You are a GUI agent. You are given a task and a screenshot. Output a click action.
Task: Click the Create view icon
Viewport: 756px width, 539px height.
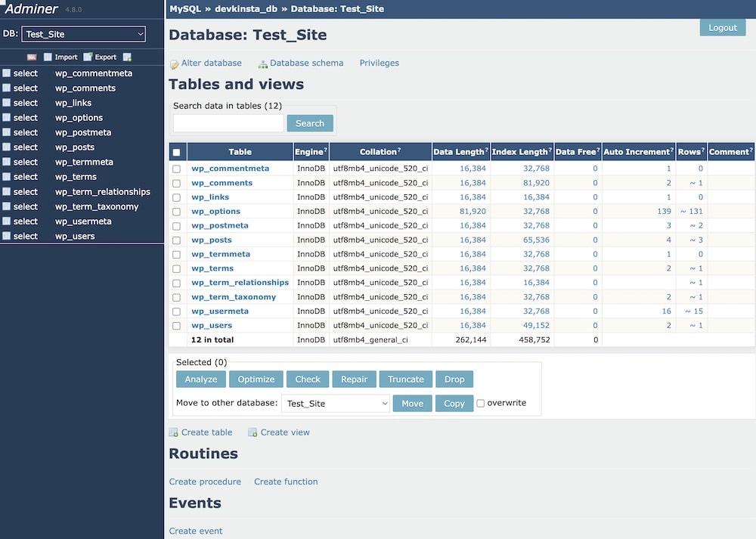pos(253,432)
